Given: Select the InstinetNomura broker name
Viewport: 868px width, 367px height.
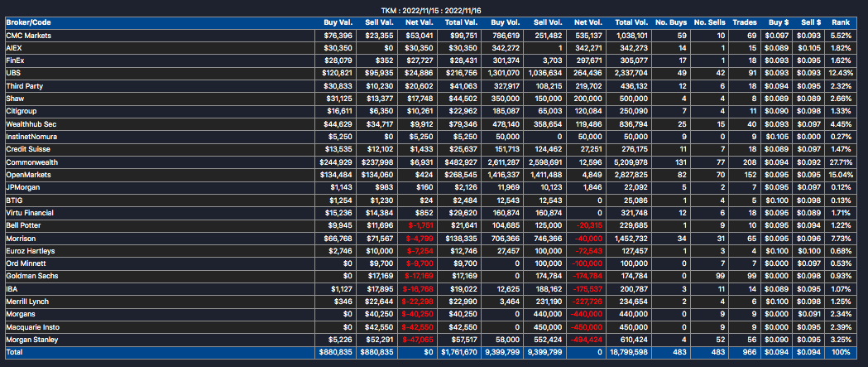Looking at the screenshot, I should point(31,137).
